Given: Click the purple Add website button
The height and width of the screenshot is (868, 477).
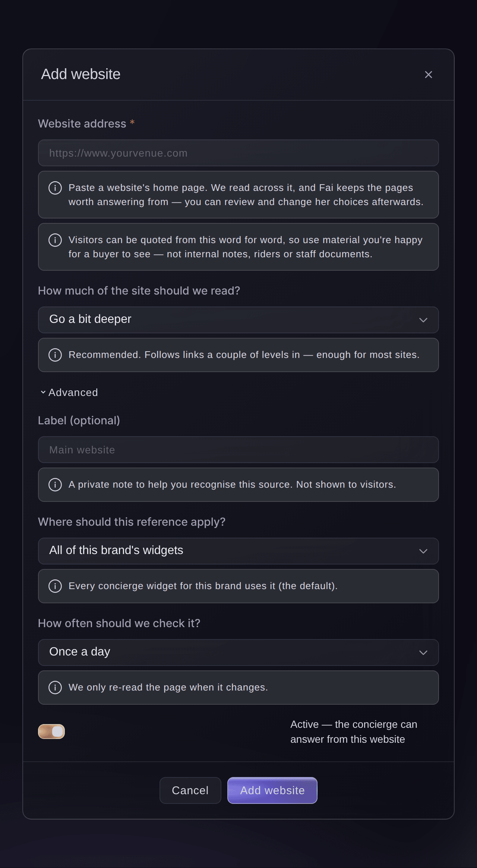Looking at the screenshot, I should pos(272,790).
